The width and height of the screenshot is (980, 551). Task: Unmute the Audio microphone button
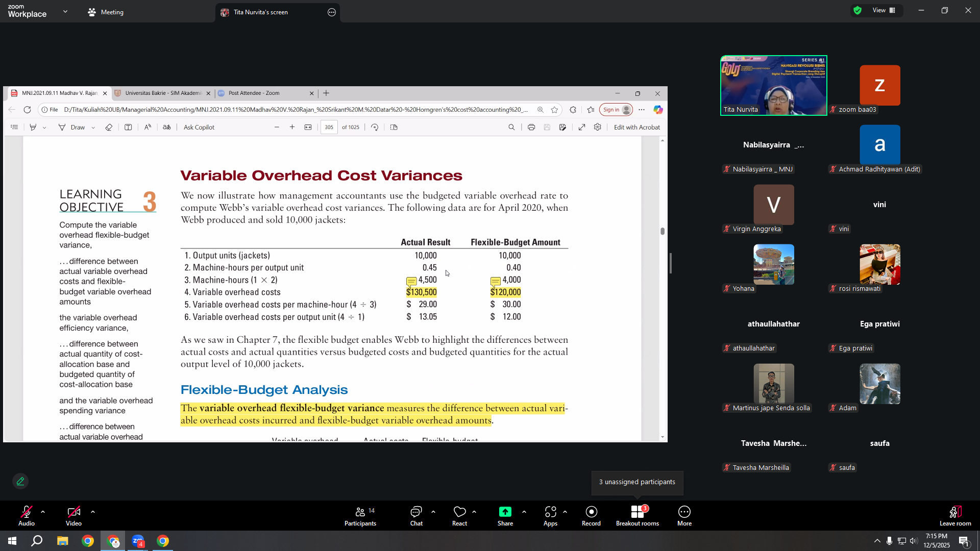coord(27,515)
